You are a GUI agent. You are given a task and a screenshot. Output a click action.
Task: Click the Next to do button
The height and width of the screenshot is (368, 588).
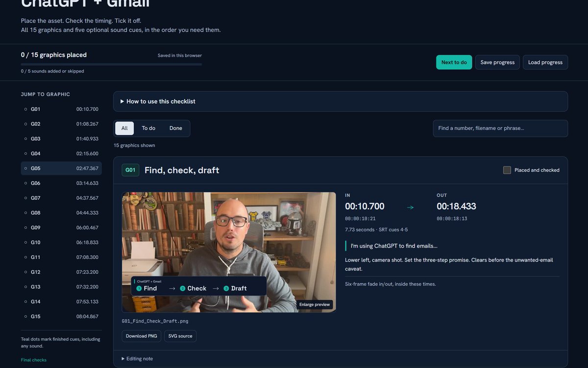(x=454, y=62)
